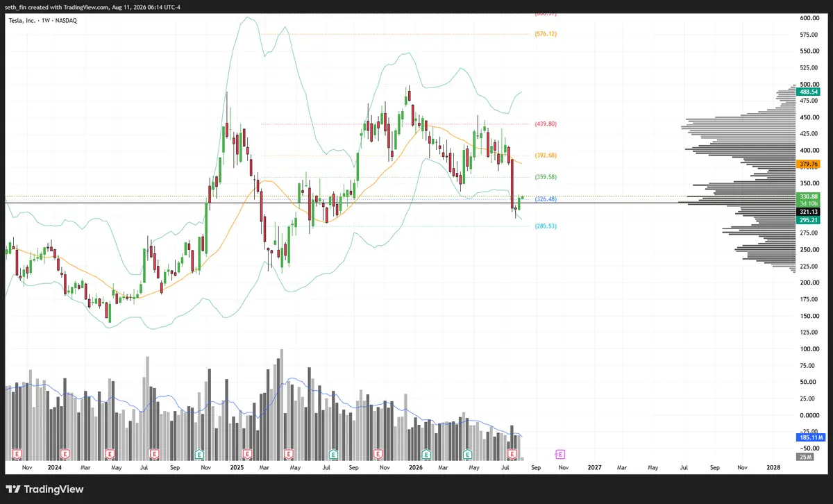Viewport: 833px width, 504px height.
Task: Click the blue 185.11M volume label
Action: 810,438
